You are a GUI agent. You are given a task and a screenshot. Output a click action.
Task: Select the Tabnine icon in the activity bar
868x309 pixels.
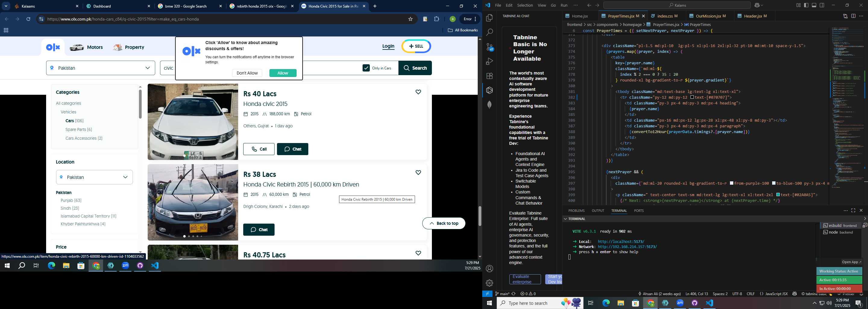489,91
